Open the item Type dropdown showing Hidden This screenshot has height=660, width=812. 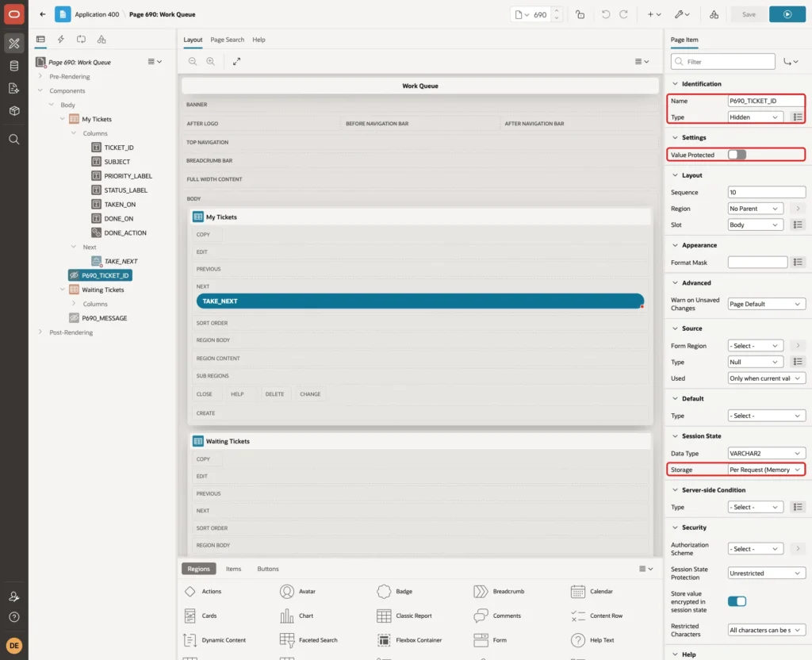pyautogui.click(x=755, y=117)
